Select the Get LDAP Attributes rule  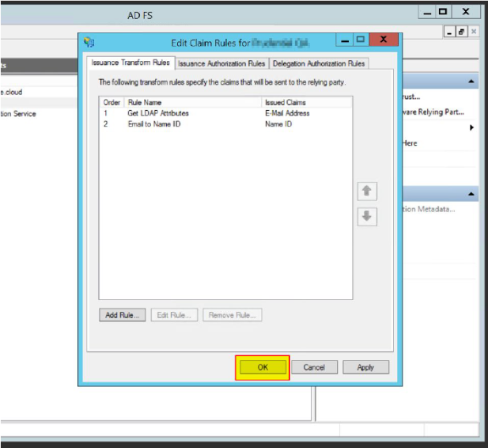[x=158, y=113]
